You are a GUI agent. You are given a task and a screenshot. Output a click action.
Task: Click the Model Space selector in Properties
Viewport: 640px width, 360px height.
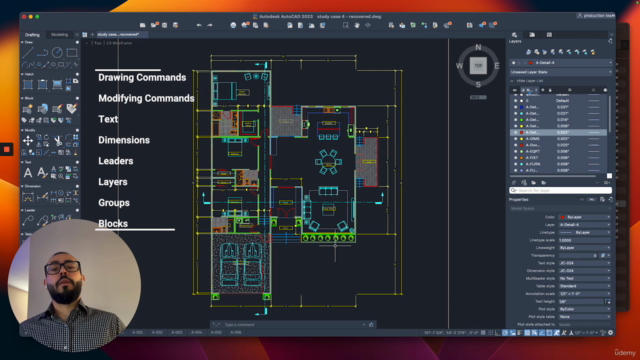click(560, 209)
